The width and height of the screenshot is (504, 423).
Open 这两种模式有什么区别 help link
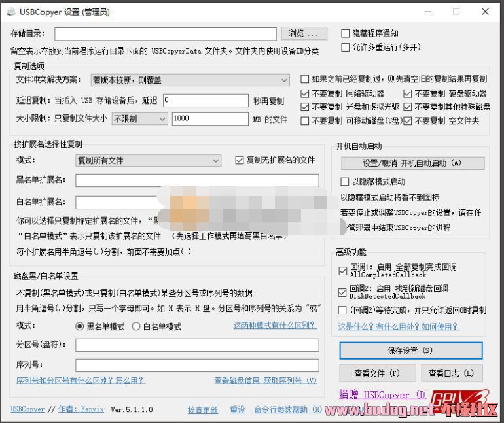[275, 326]
